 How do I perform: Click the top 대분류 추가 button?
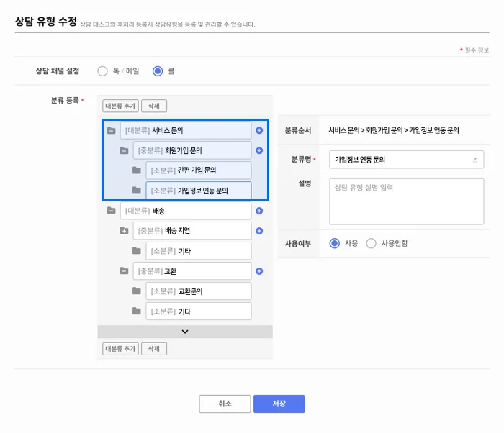[x=120, y=106]
